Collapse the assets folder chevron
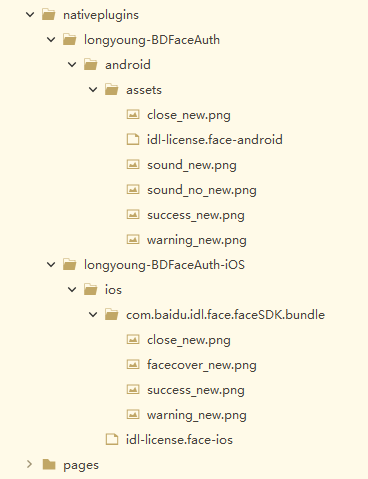Image resolution: width=368 pixels, height=479 pixels. pyautogui.click(x=93, y=90)
